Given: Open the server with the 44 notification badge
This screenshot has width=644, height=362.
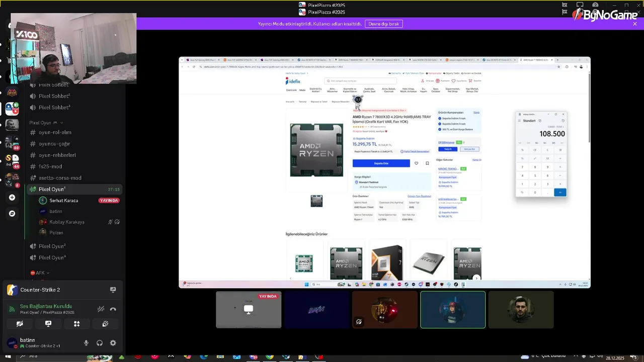Looking at the screenshot, I should [12, 161].
